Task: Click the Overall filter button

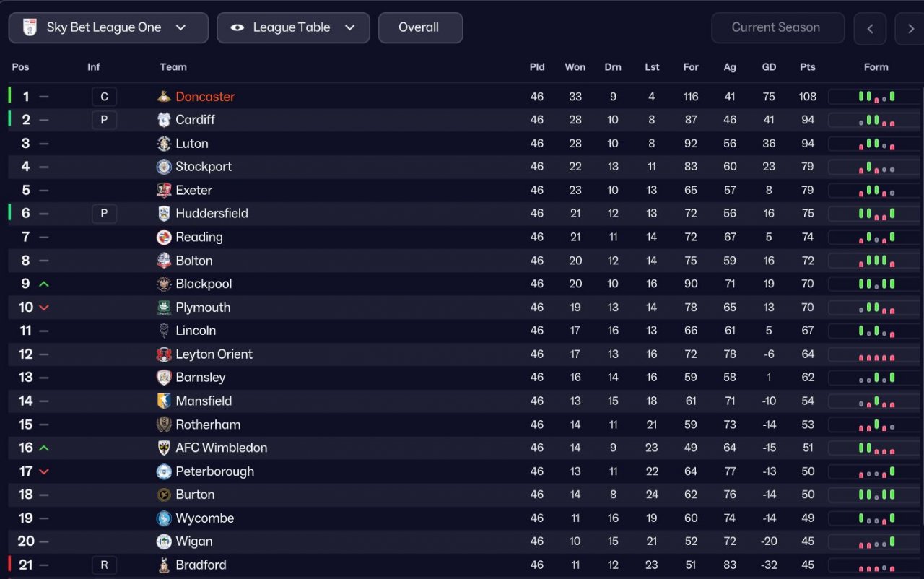Action: pyautogui.click(x=420, y=27)
